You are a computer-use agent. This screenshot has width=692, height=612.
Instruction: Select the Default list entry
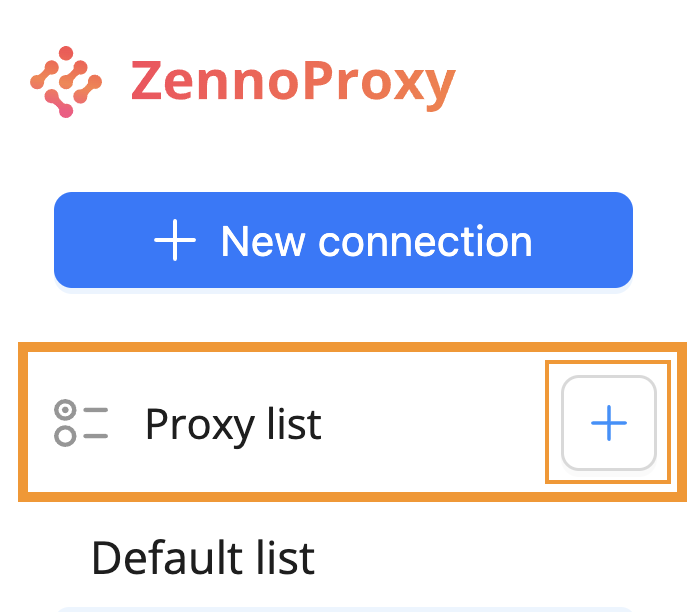(203, 558)
